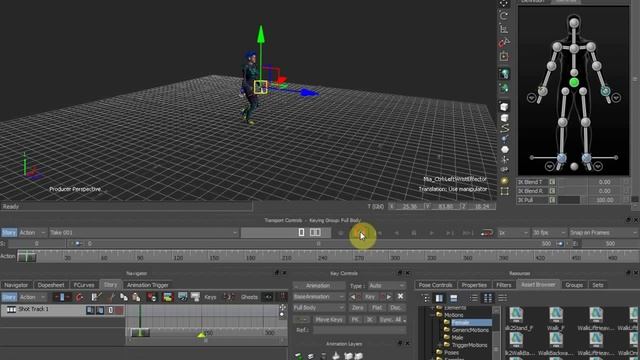Click the red circular arrow Story toolbar icon

click(x=80, y=297)
